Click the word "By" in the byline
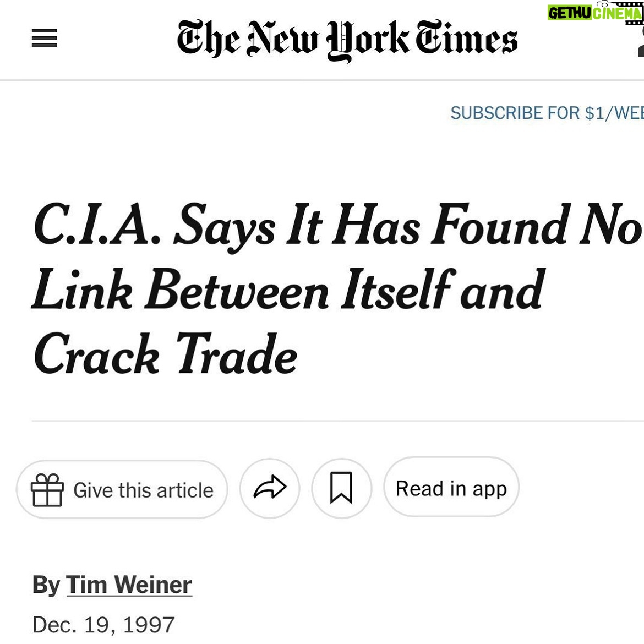This screenshot has height=644, width=644. click(x=46, y=585)
